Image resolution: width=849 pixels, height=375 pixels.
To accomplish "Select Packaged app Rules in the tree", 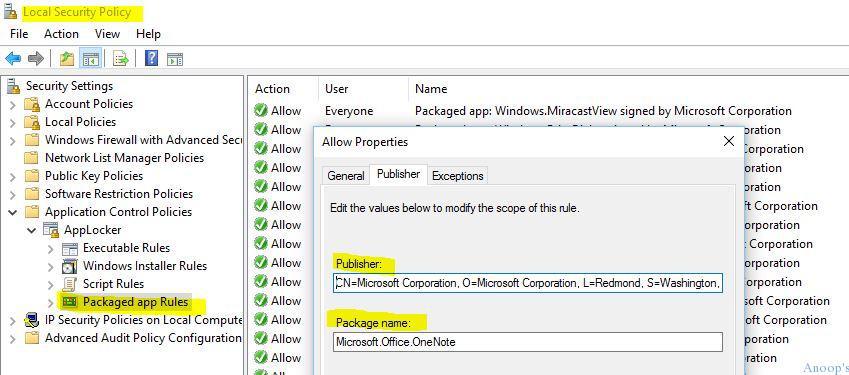I will pyautogui.click(x=135, y=302).
